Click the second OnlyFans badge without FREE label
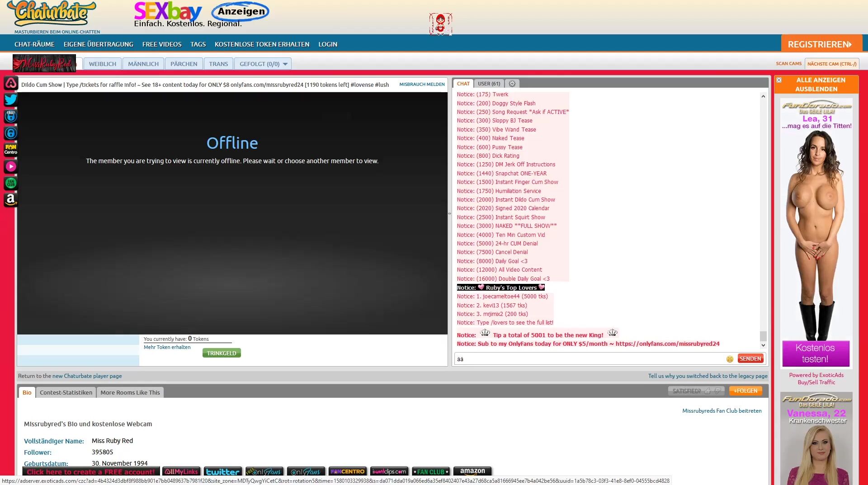This screenshot has height=485, width=868. [x=306, y=471]
